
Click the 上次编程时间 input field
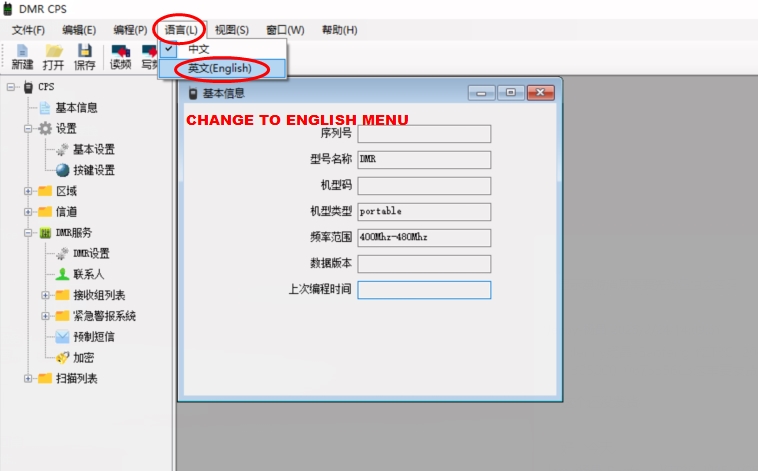coord(424,290)
